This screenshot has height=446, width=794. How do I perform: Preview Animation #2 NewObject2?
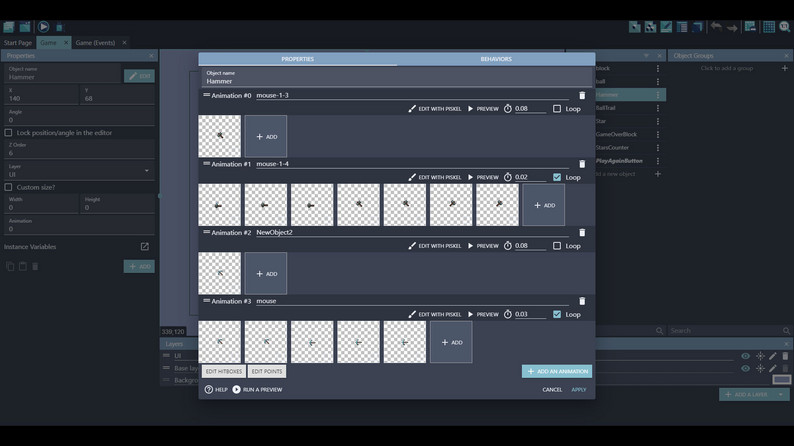click(x=483, y=246)
